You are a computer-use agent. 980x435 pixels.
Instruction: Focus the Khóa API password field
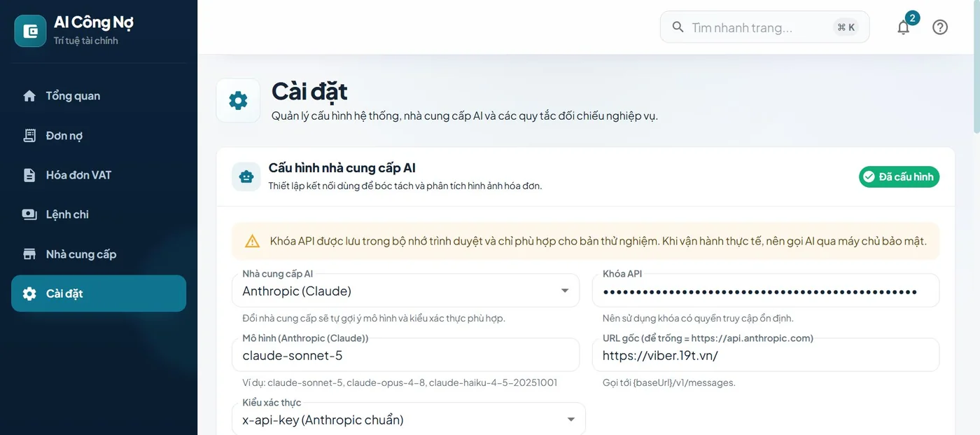pyautogui.click(x=766, y=291)
